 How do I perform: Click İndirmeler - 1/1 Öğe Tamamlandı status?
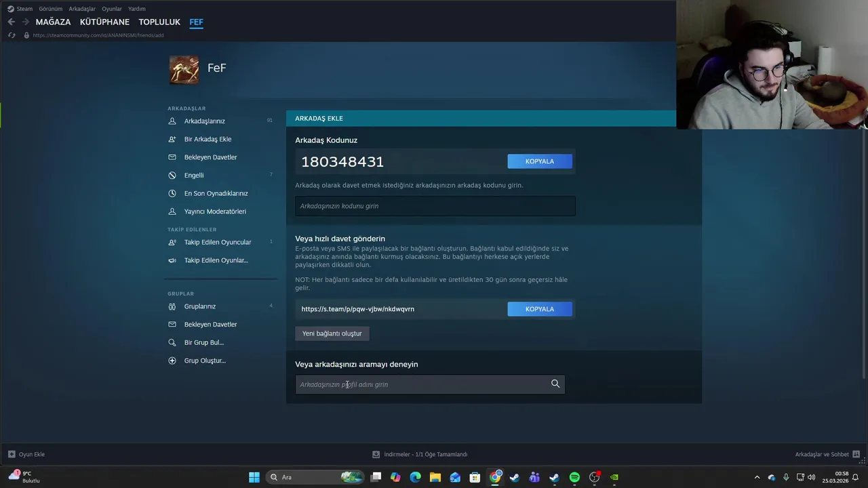426,454
